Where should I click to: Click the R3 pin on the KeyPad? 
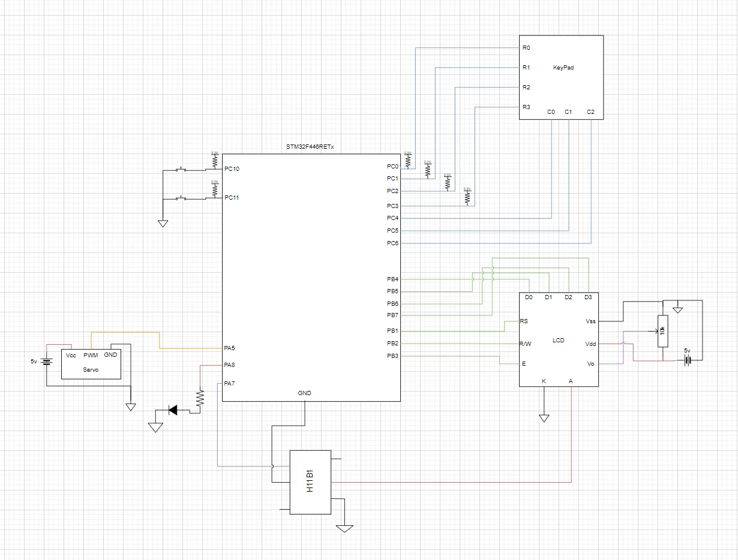[x=526, y=107]
